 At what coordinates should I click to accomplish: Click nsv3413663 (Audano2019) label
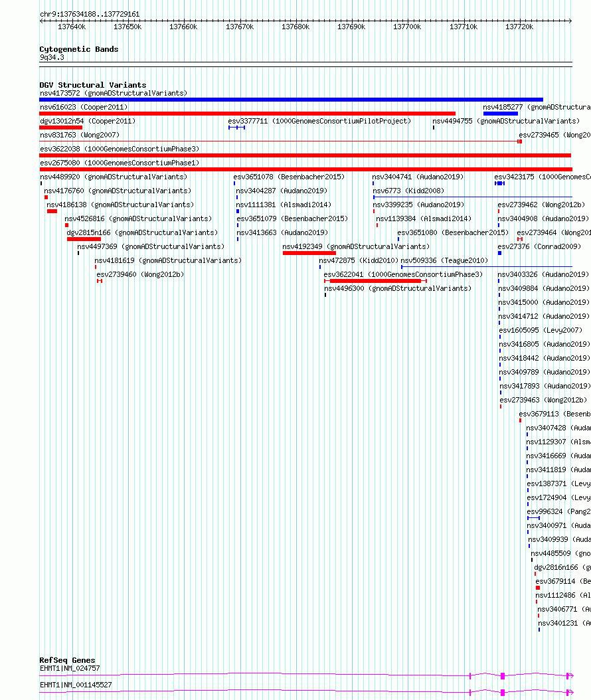[x=282, y=232]
